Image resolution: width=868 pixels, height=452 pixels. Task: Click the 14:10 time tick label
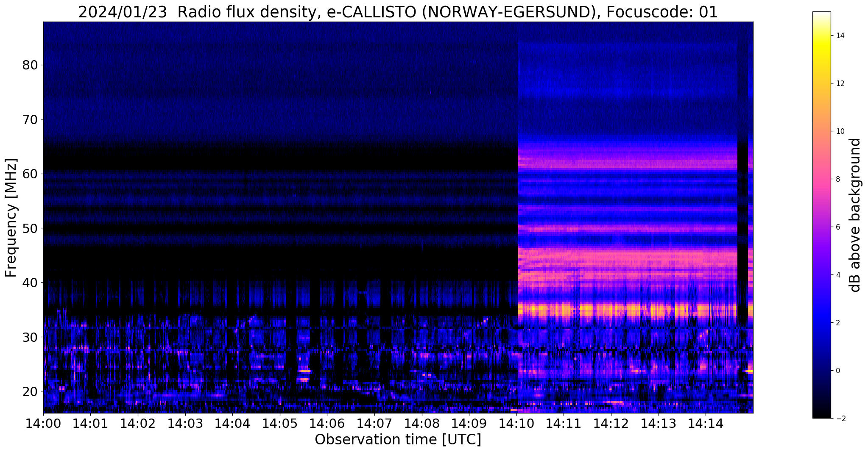click(516, 423)
